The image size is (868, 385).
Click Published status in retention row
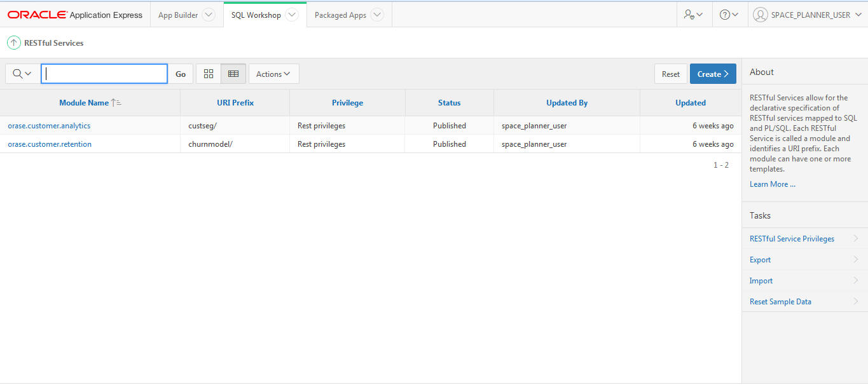click(x=449, y=144)
